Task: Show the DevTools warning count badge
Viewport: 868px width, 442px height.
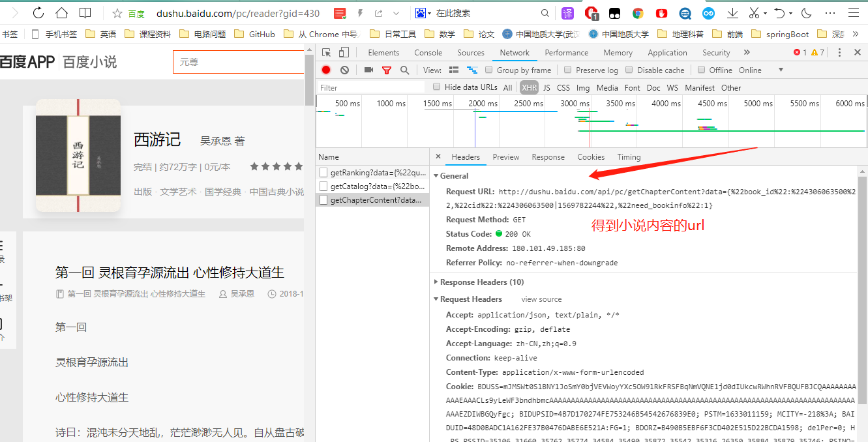Action: point(818,53)
